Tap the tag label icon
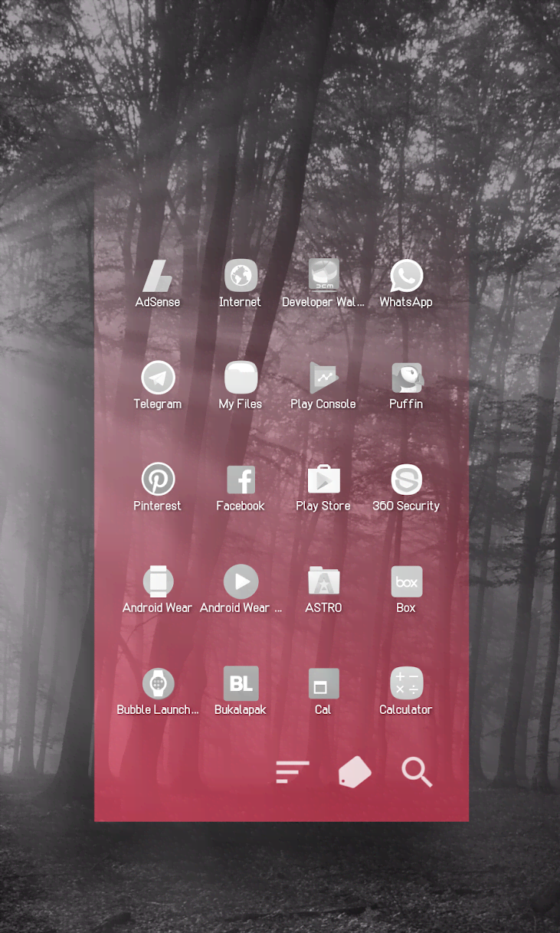 (355, 772)
